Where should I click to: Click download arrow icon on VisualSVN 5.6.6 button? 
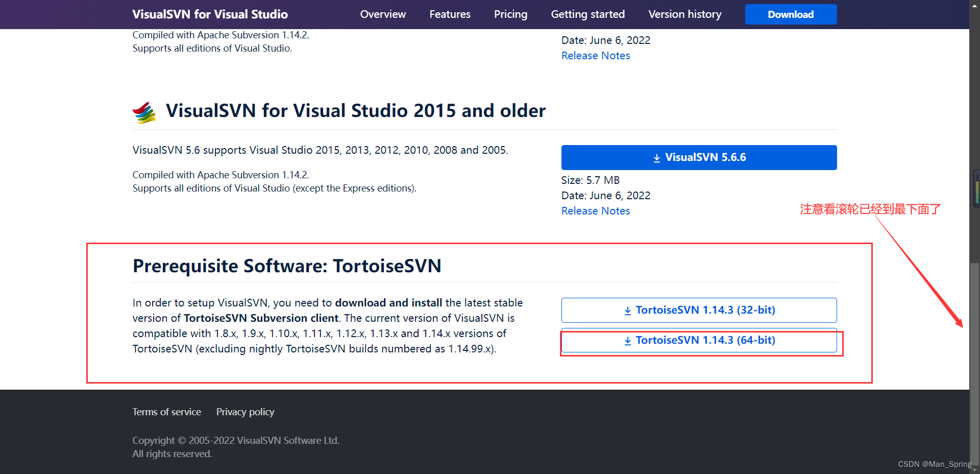tap(657, 158)
